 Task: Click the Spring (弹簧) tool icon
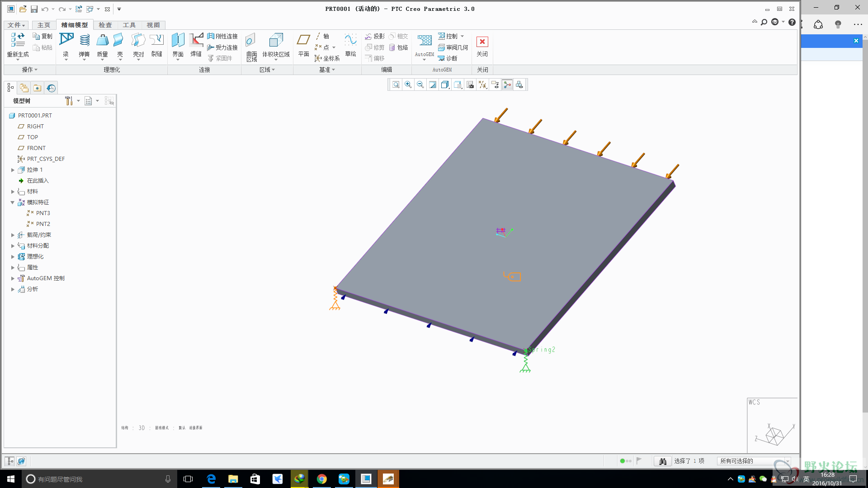click(84, 40)
